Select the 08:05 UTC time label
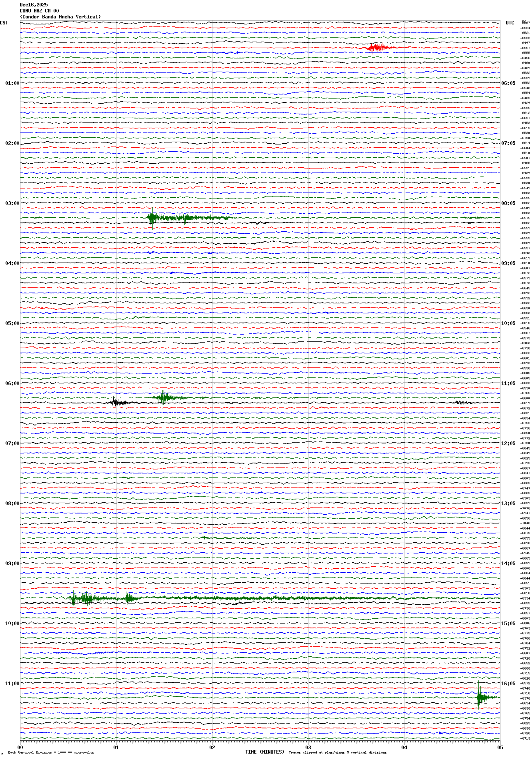Screen dimensions: 532x758 tap(508, 203)
